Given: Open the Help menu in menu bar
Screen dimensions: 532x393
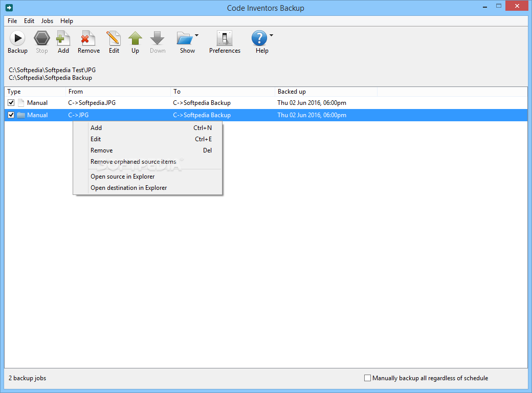Looking at the screenshot, I should click(66, 20).
